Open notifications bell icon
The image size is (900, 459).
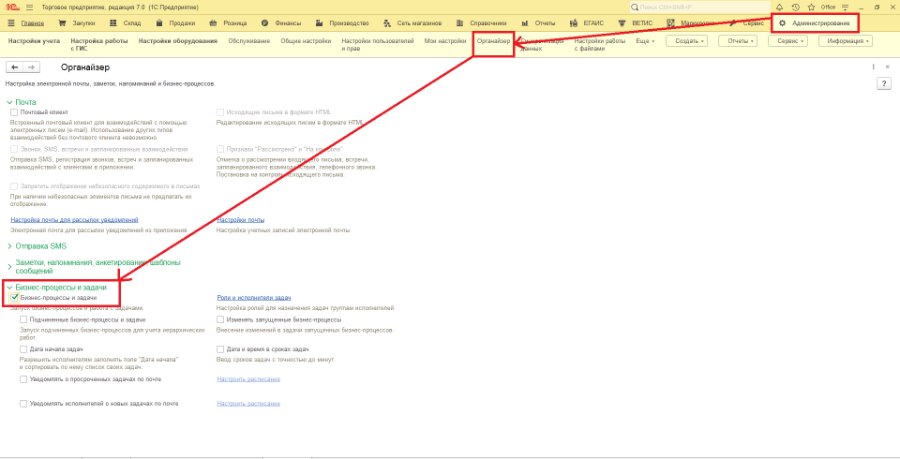(x=779, y=7)
